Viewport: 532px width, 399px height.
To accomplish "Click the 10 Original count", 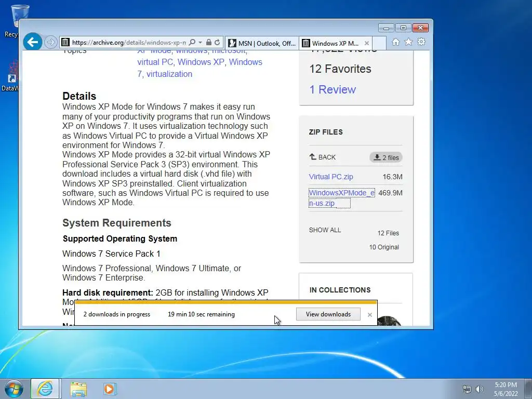I will (x=384, y=247).
